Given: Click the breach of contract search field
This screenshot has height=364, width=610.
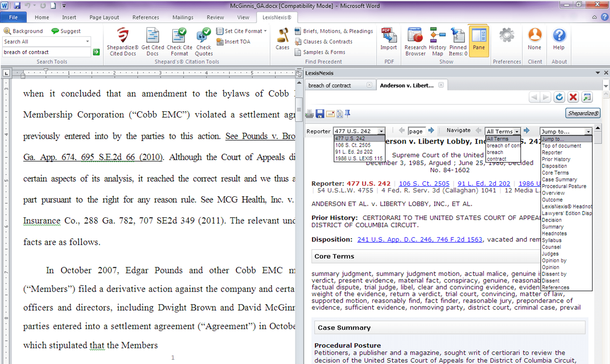Looking at the screenshot, I should (x=46, y=52).
